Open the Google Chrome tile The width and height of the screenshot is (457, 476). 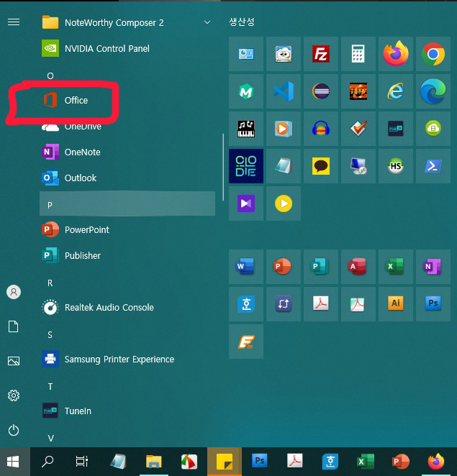433,54
